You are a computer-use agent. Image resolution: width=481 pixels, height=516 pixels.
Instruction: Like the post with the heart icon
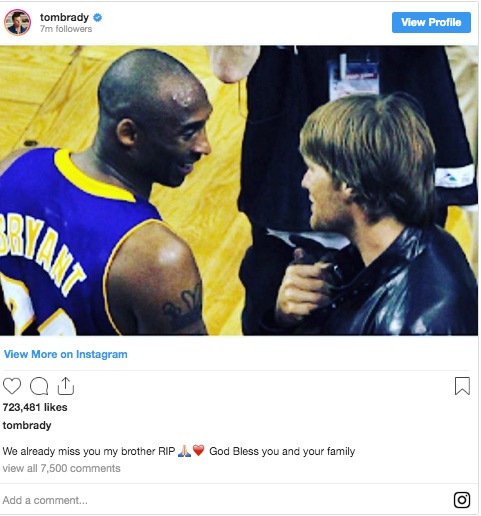12,386
